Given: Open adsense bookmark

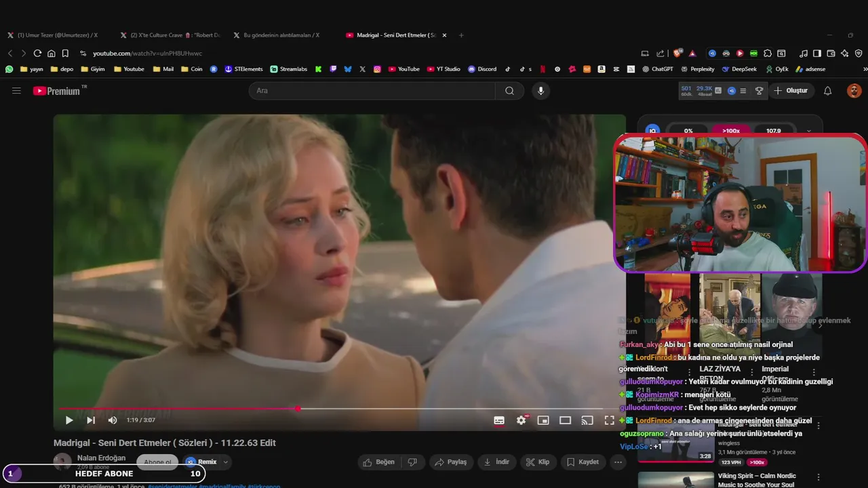Looking at the screenshot, I should click(810, 69).
